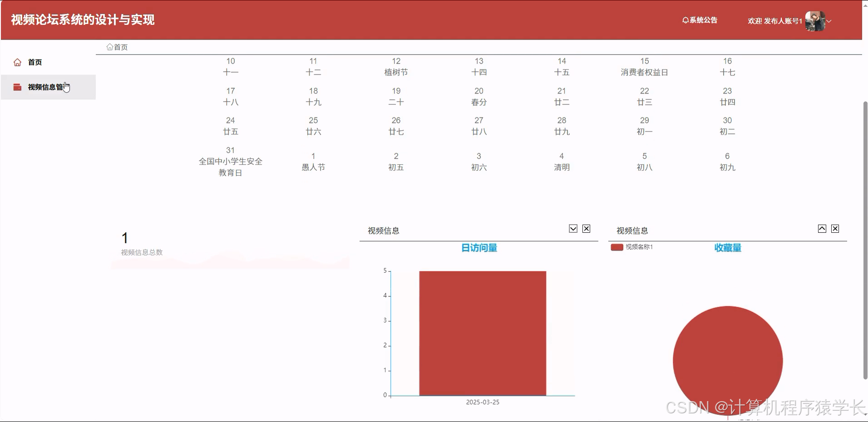
Task: Collapse the favorites panel using the up chevron
Action: (x=821, y=229)
